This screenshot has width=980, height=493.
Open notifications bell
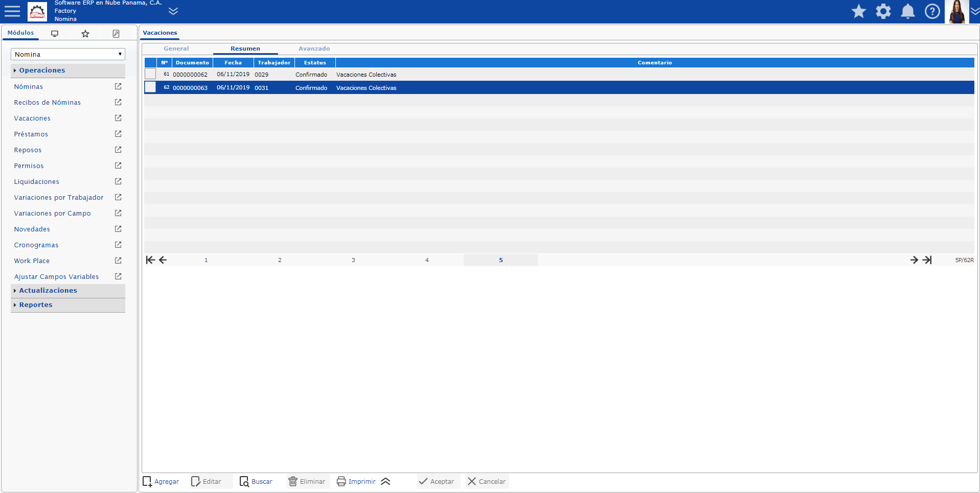tap(907, 11)
